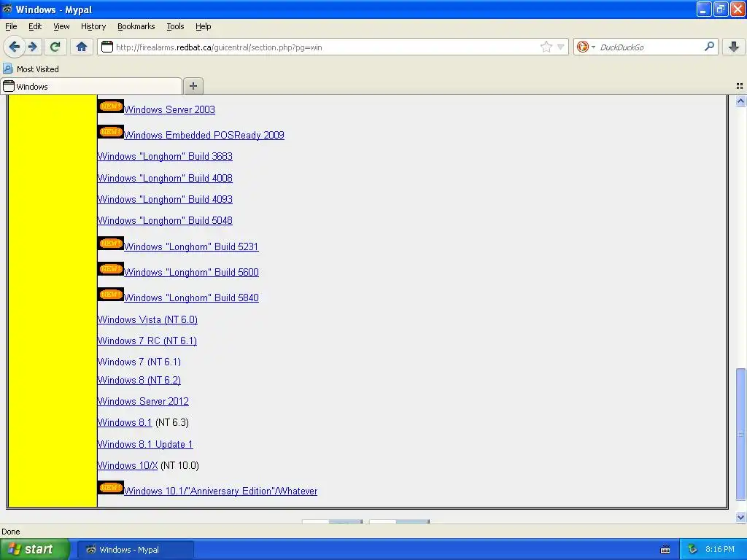
Task: Select the Windows browser tab
Action: click(91, 86)
